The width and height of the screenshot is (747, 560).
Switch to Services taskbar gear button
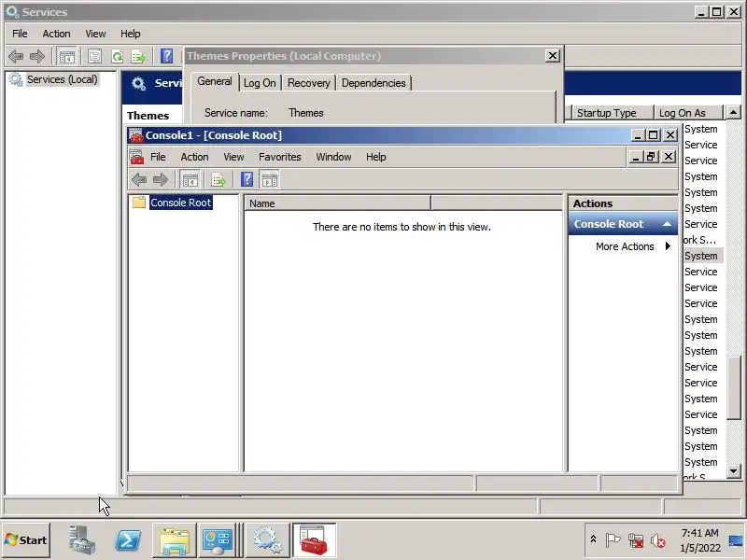[268, 540]
